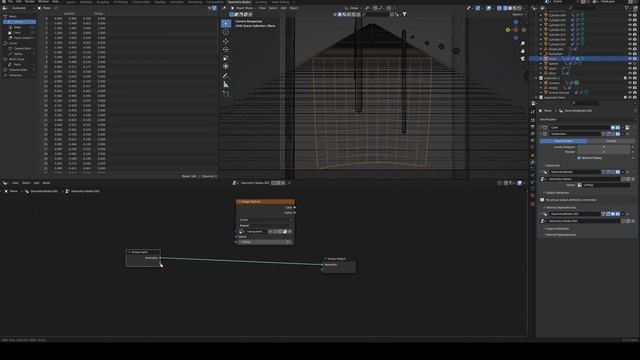Collapse the Collection 2 in outliner
This screenshot has height=360, width=640.
[x=537, y=78]
